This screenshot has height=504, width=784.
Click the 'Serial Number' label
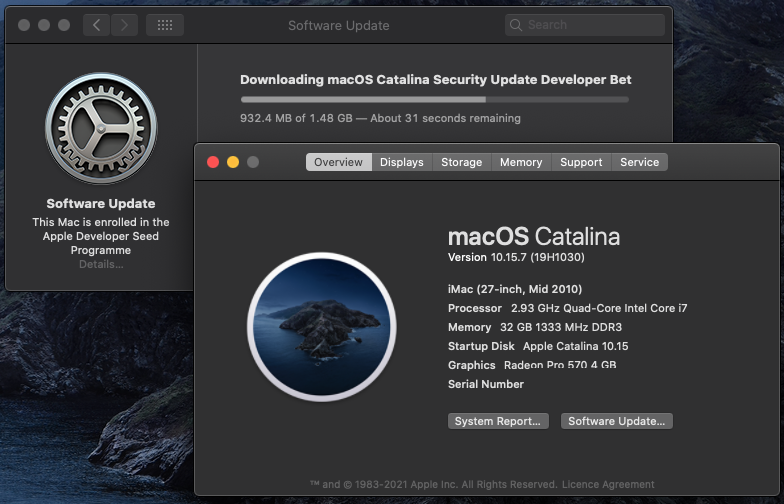[x=486, y=384]
